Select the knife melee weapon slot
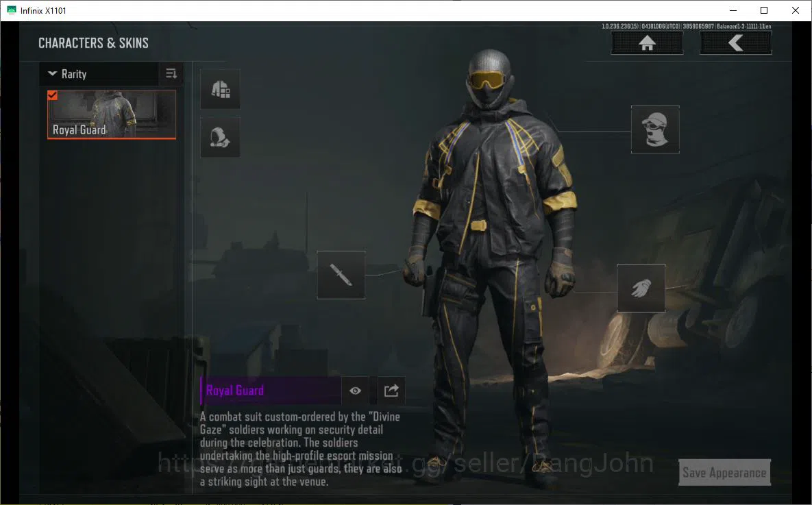The height and width of the screenshot is (505, 812). (341, 275)
